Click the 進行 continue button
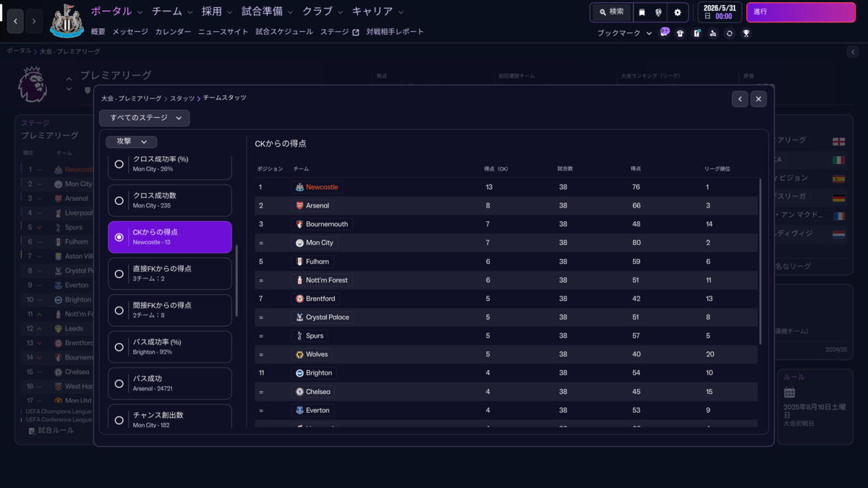The width and height of the screenshot is (868, 488). [800, 12]
